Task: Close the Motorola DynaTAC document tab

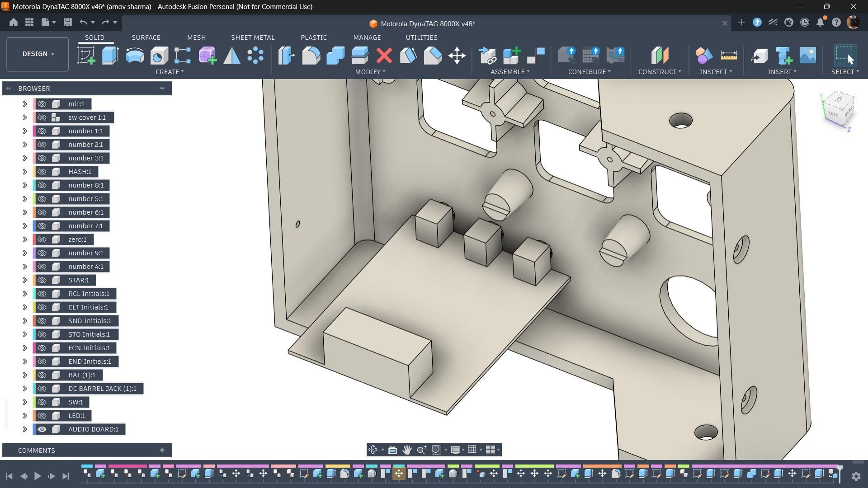Action: 725,23
